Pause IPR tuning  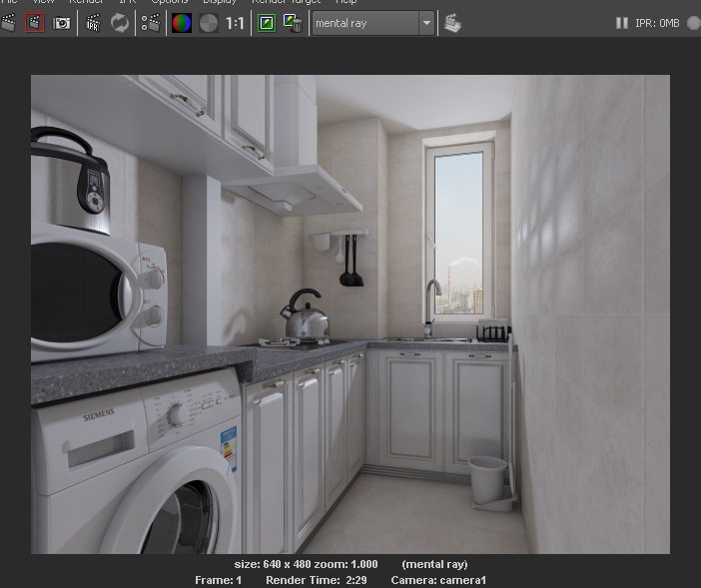pos(622,23)
